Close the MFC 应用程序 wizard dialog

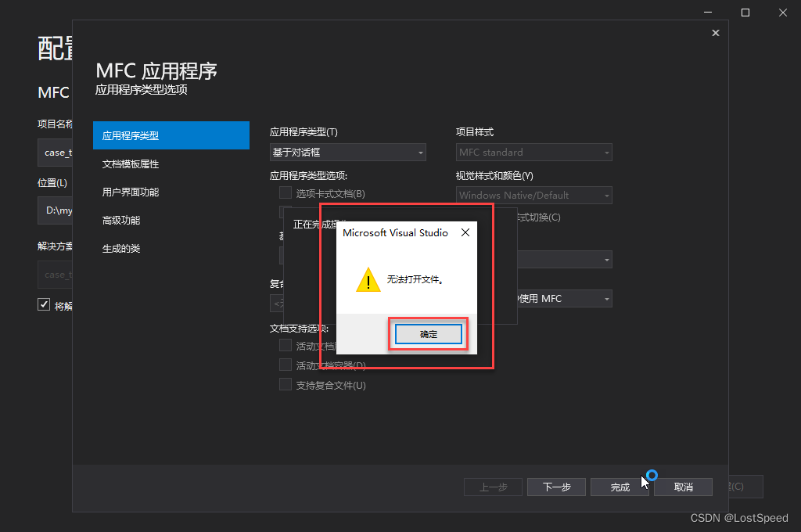(x=715, y=33)
